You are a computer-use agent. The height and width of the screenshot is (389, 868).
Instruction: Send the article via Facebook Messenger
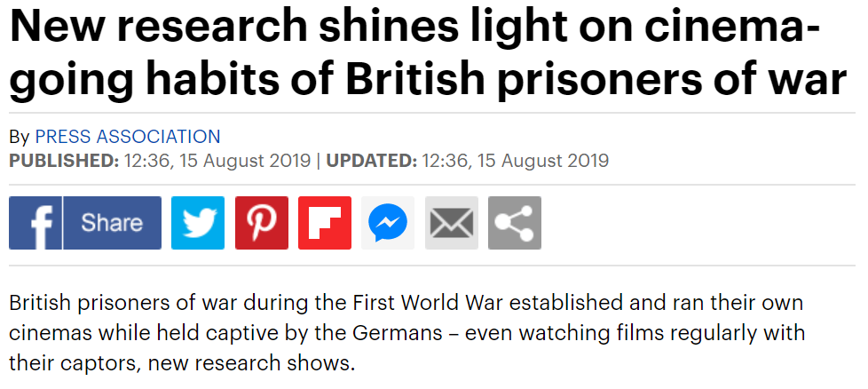click(388, 223)
